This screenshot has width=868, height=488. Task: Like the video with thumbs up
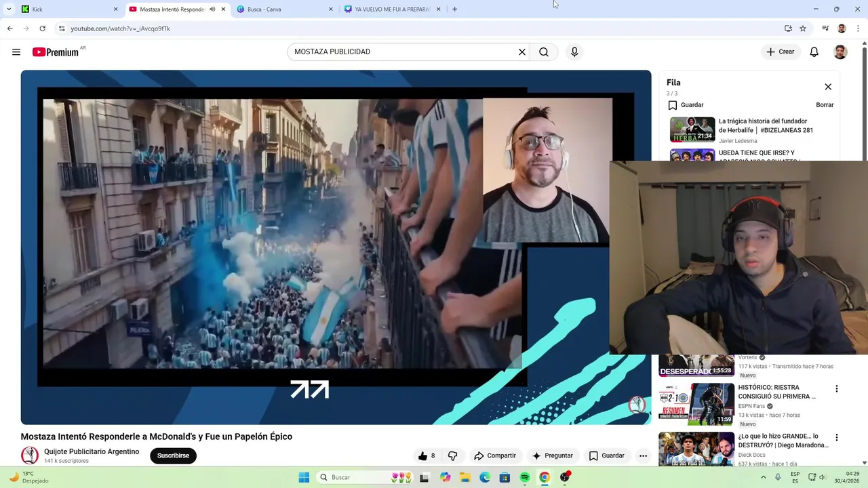(x=427, y=455)
